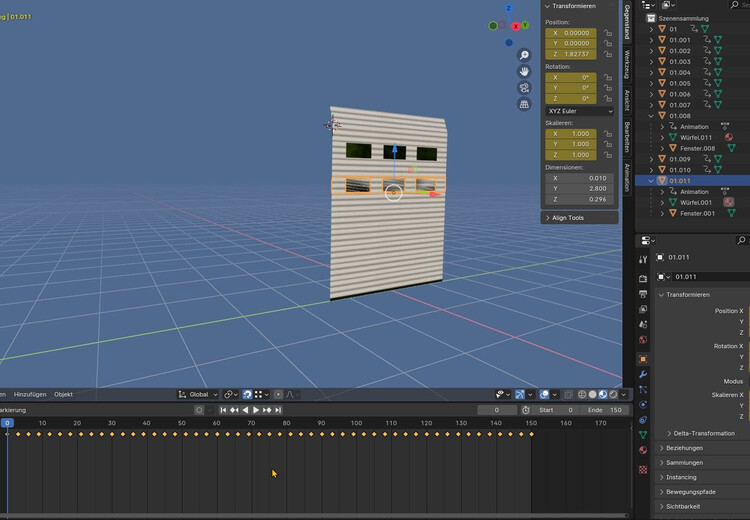The height and width of the screenshot is (520, 750).
Task: Toggle the camera view icon in viewport
Action: (x=524, y=88)
